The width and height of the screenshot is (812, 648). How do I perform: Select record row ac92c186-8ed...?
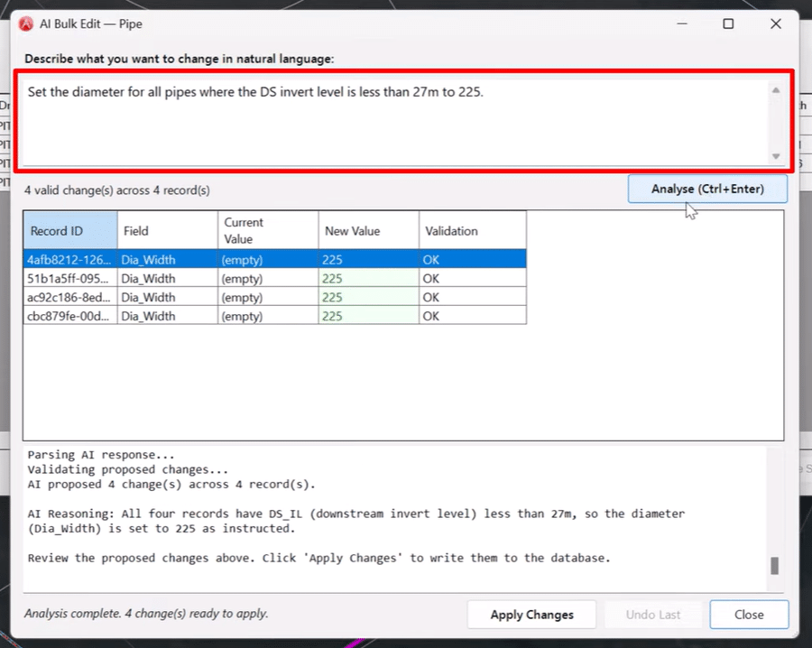[275, 297]
